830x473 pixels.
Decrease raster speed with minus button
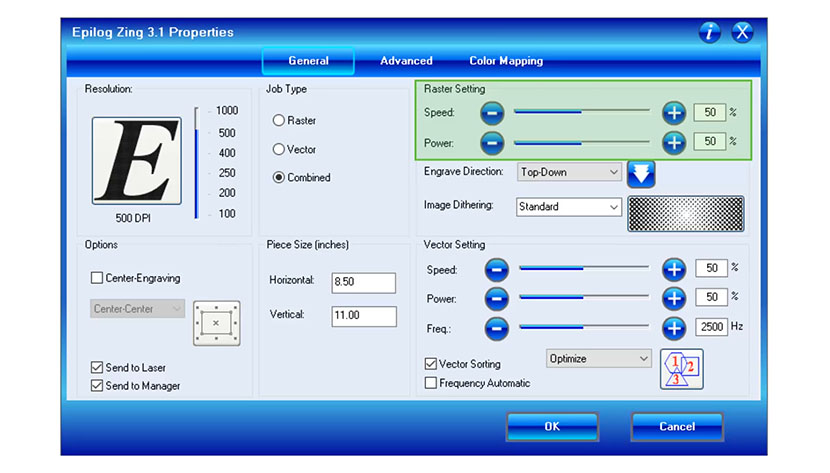(492, 113)
